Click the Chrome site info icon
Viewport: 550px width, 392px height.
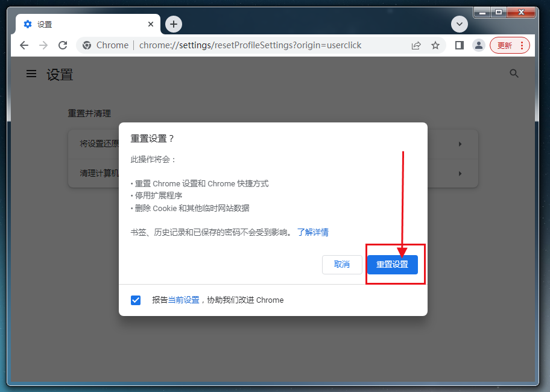87,45
